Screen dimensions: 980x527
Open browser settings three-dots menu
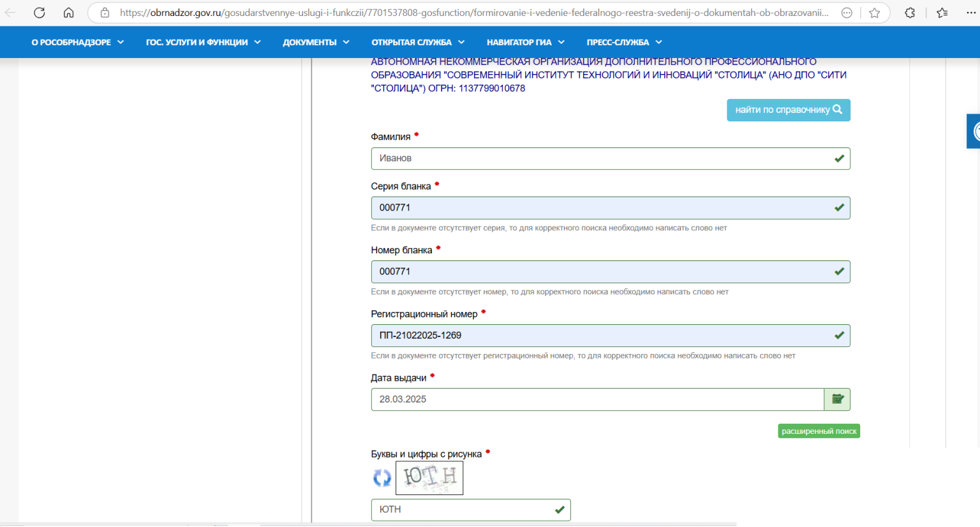[x=970, y=13]
